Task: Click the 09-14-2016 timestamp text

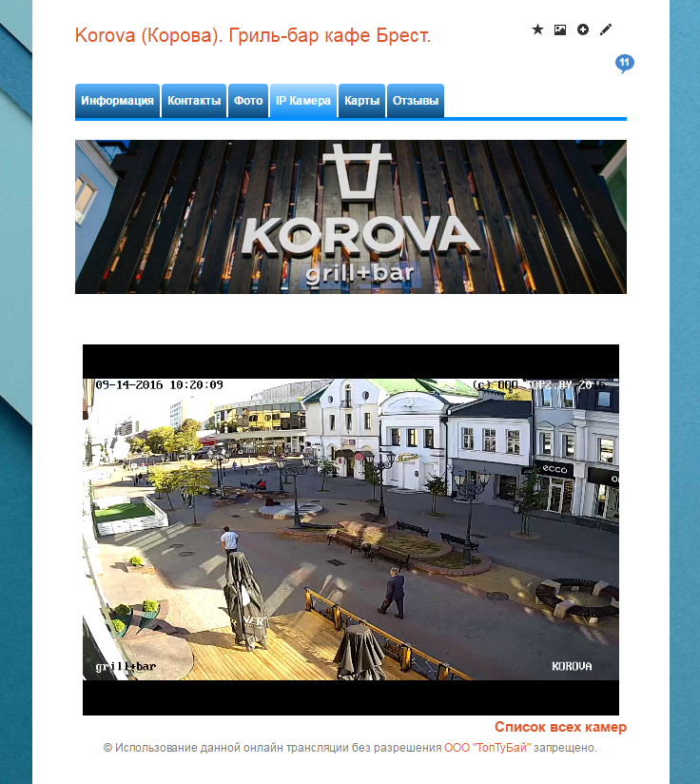Action: 159,385
